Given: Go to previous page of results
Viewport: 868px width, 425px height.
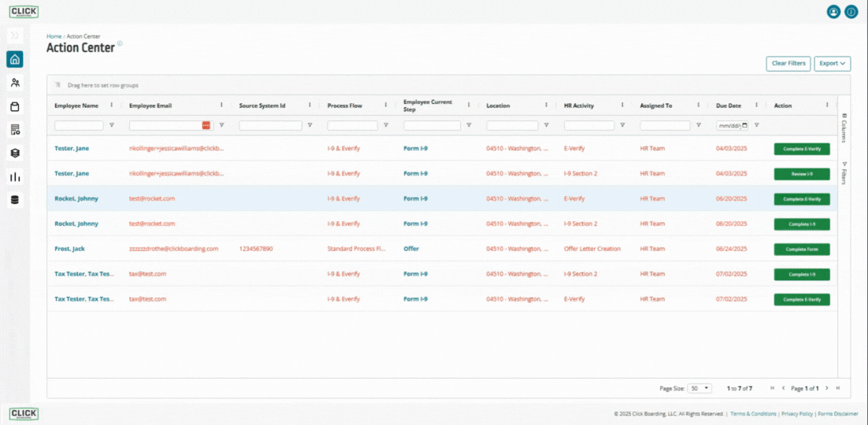Looking at the screenshot, I should coord(783,388).
